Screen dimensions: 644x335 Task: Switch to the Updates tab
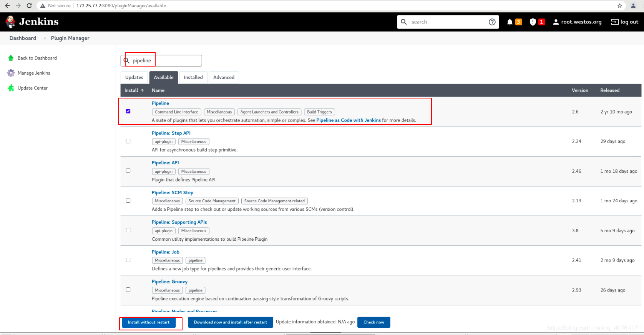coord(134,77)
